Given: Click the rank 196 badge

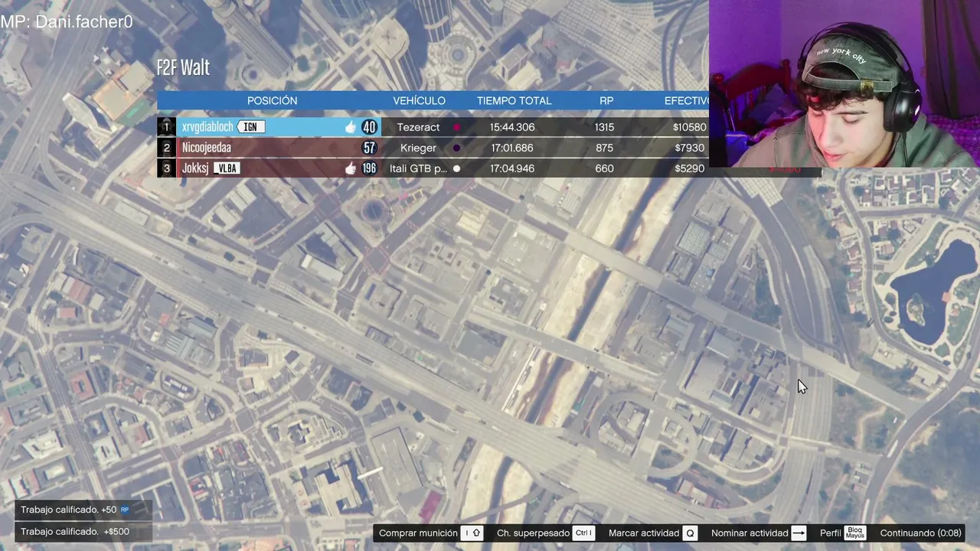Looking at the screenshot, I should click(369, 168).
